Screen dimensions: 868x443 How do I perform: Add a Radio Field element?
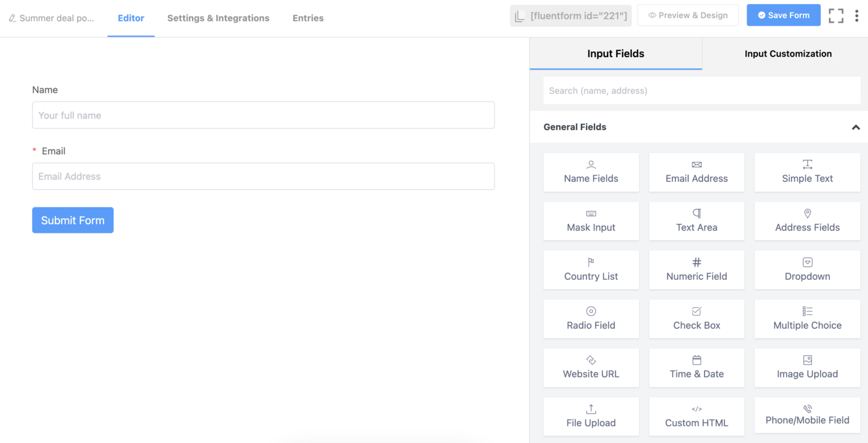pyautogui.click(x=591, y=319)
